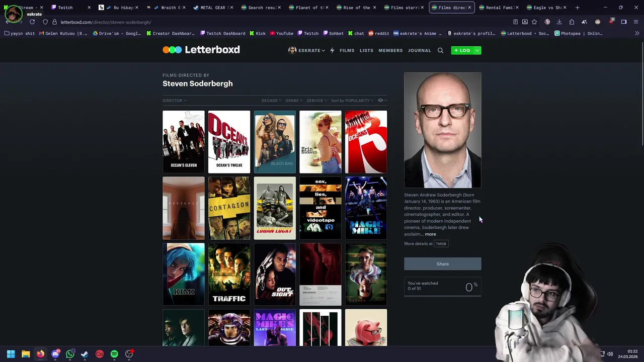Image resolution: width=644 pixels, height=362 pixels.
Task: Click the You've watched 0% progress panel
Action: 442,287
